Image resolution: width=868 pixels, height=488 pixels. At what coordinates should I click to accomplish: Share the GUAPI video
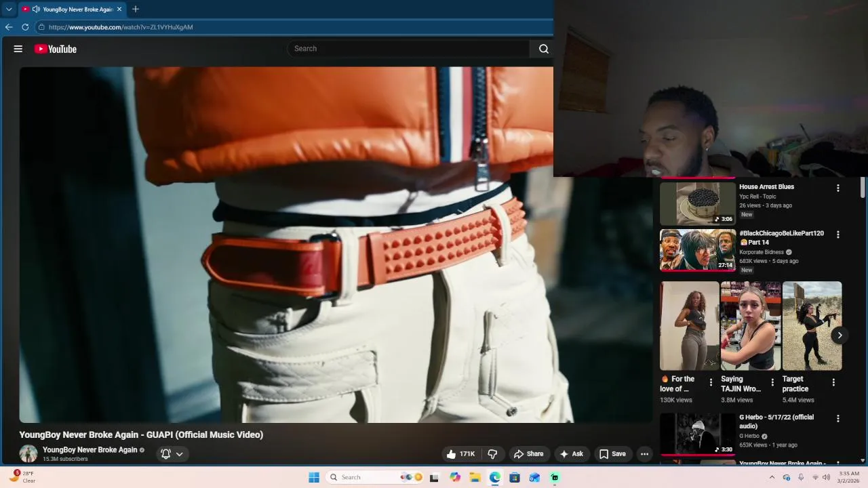click(528, 454)
